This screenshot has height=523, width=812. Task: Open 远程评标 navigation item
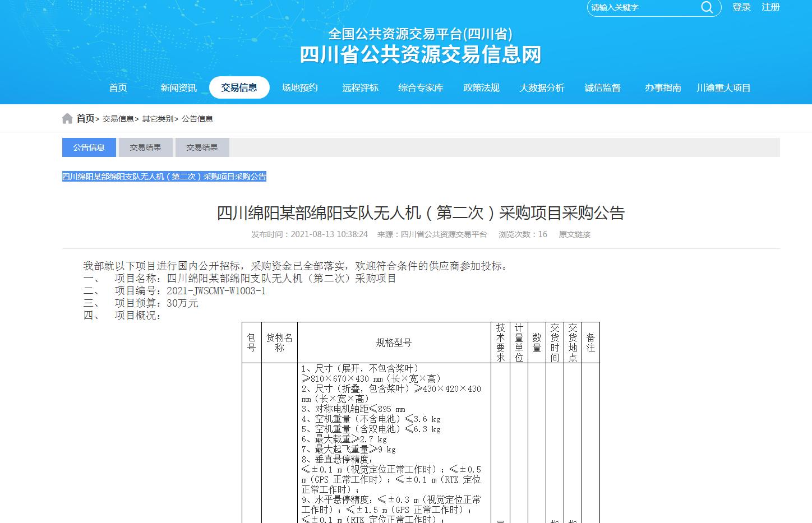(360, 88)
